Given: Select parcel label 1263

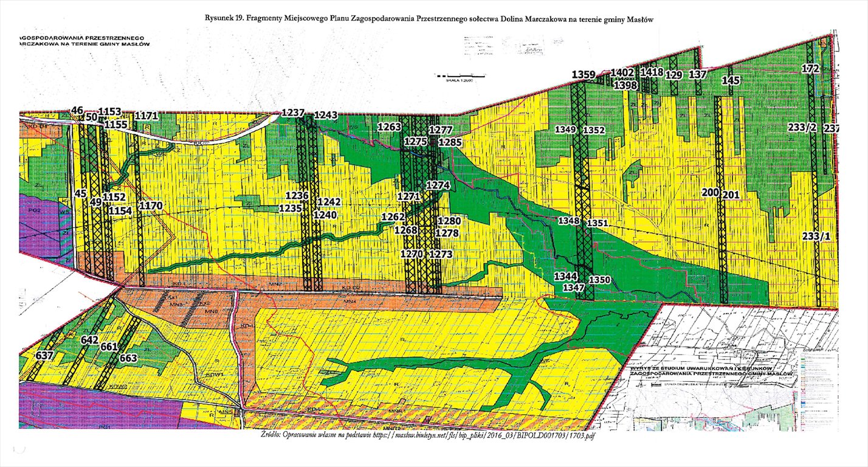Looking at the screenshot, I should [390, 126].
